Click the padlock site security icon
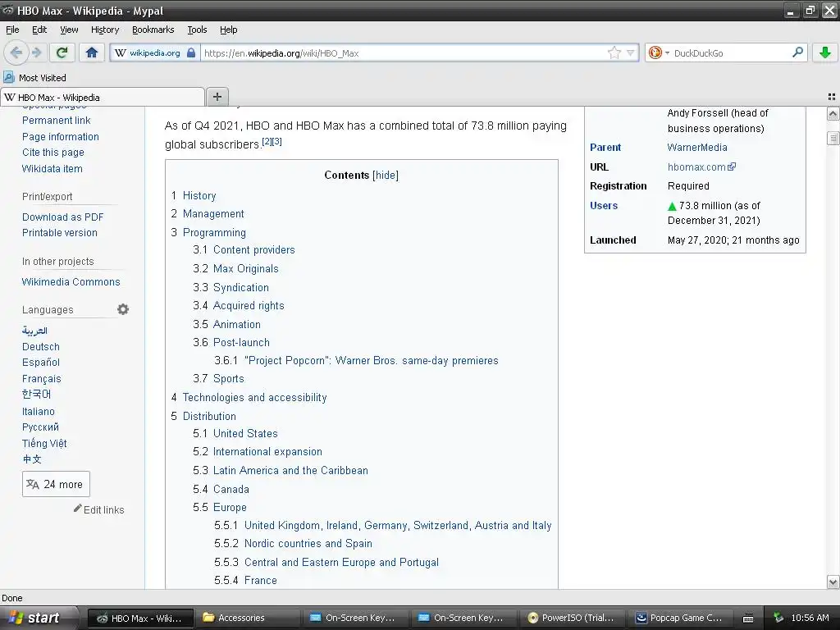The image size is (840, 630). 190,52
